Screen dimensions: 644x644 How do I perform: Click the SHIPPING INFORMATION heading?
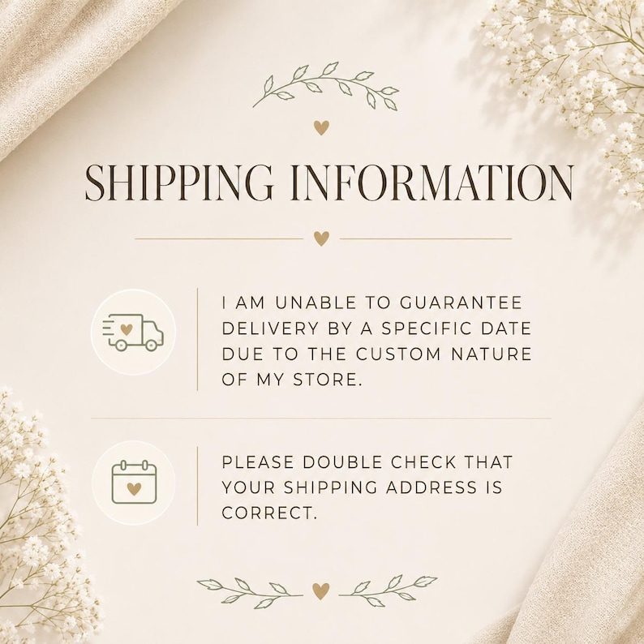pyautogui.click(x=329, y=182)
